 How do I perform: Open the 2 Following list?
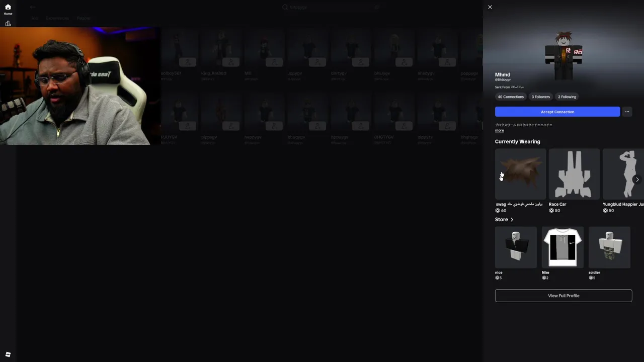pos(567,97)
